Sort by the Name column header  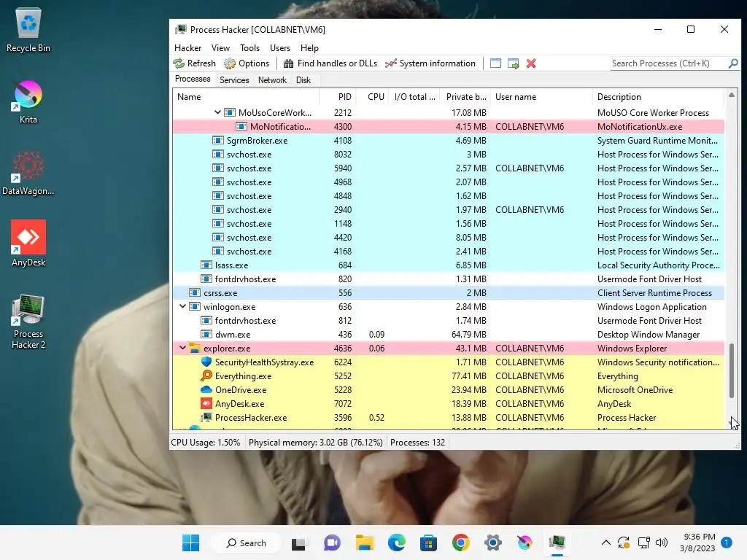(245, 97)
